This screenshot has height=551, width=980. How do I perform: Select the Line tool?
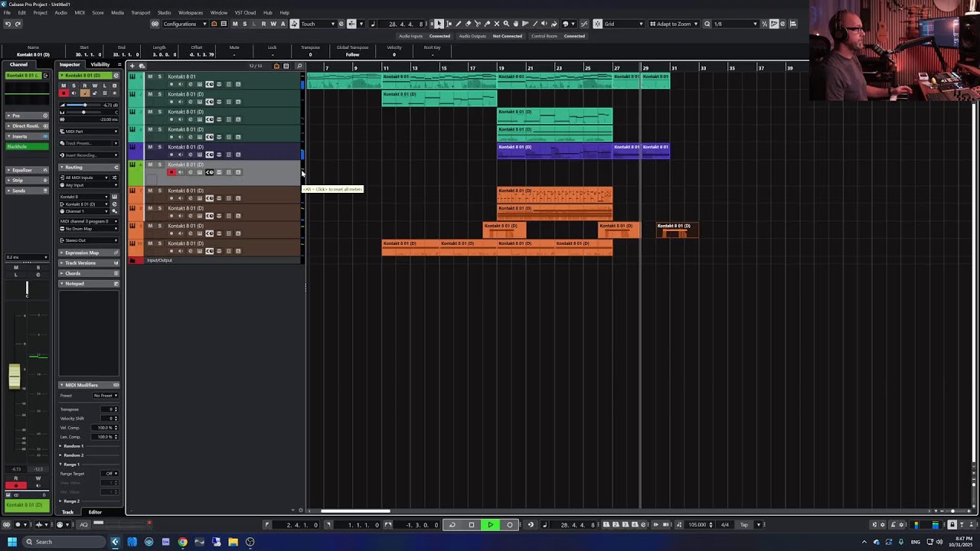point(534,24)
